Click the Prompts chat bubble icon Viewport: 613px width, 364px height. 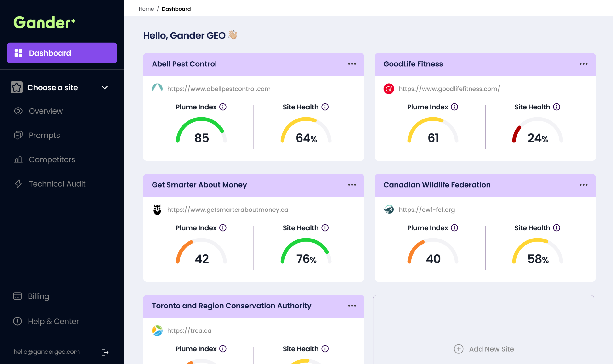click(18, 135)
